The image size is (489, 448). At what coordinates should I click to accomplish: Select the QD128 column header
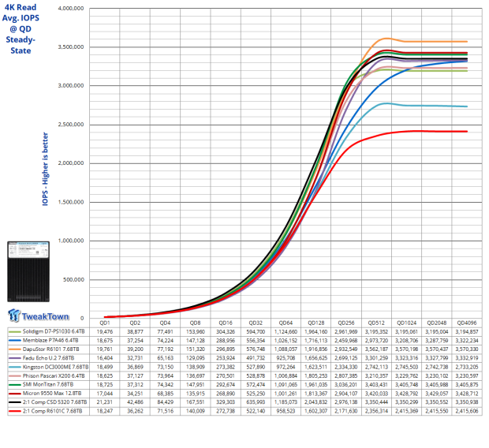click(x=315, y=323)
